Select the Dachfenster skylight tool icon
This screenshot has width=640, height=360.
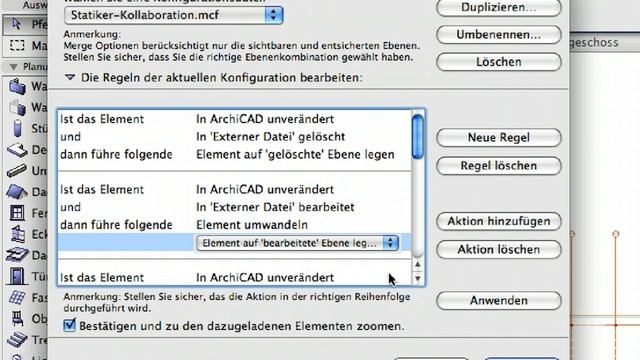(17, 255)
